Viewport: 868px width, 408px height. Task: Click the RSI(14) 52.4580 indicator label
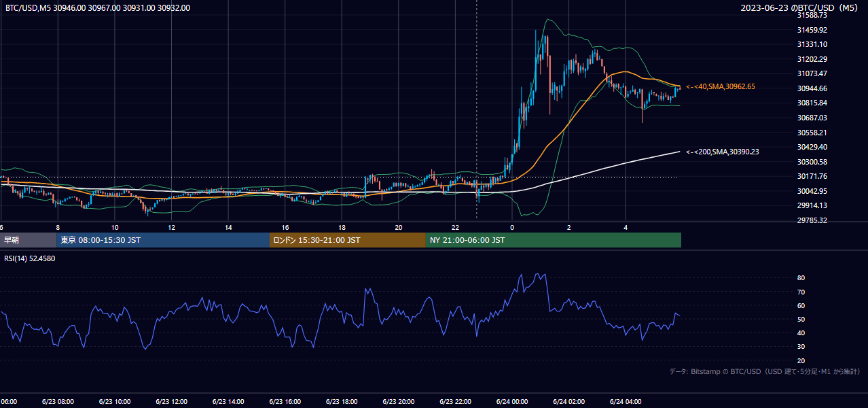click(x=30, y=258)
